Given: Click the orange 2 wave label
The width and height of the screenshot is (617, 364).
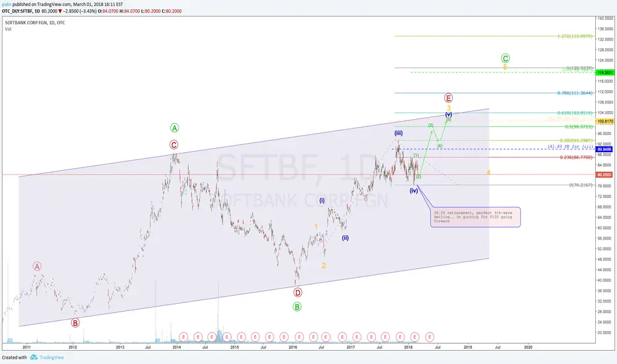Looking at the screenshot, I should tap(324, 265).
